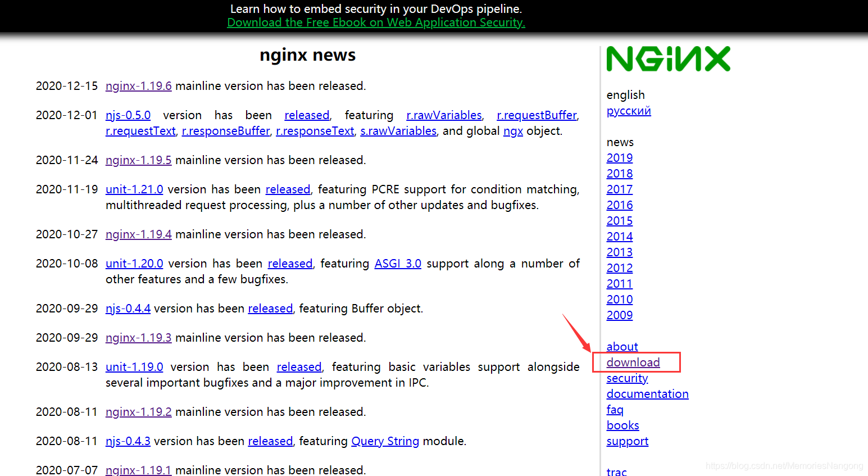Open the njs-0.4.4 link
This screenshot has width=868, height=476.
click(128, 309)
